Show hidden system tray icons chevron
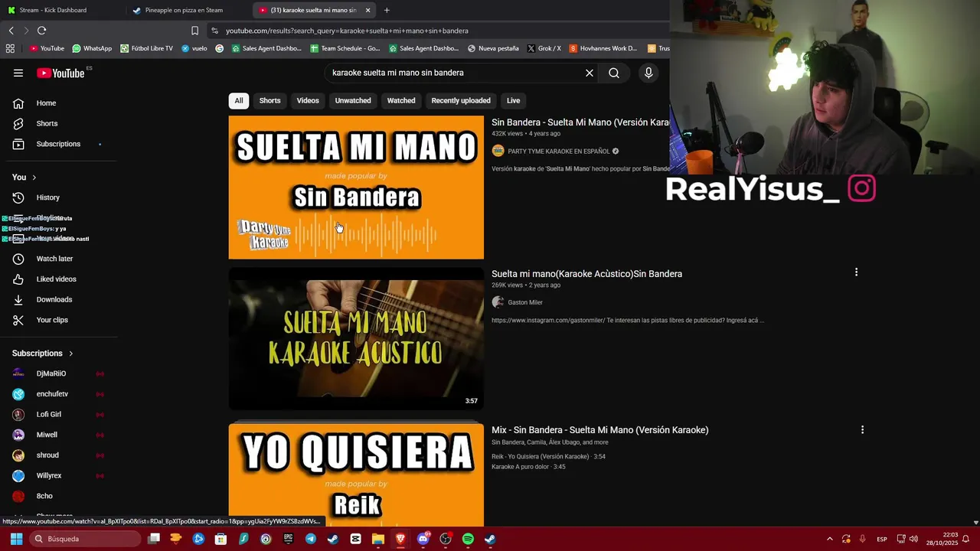980x551 pixels. (829, 539)
